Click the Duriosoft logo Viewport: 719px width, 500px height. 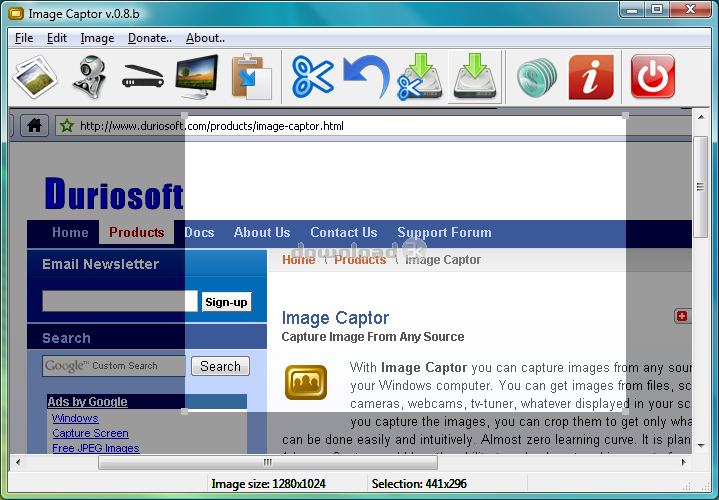(x=114, y=194)
